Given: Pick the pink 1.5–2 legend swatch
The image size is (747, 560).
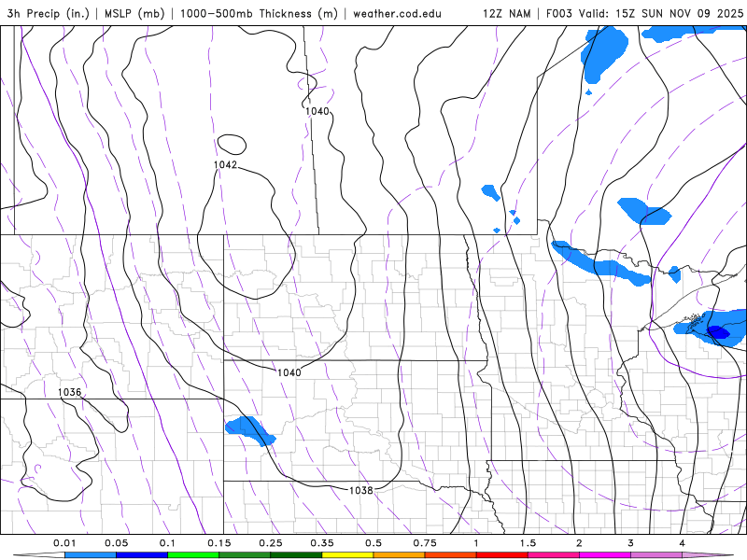Looking at the screenshot, I should [x=554, y=555].
